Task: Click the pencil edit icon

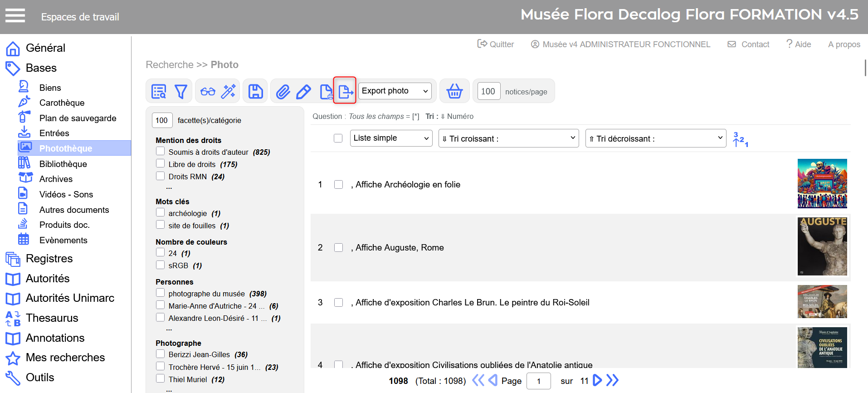Action: (303, 92)
